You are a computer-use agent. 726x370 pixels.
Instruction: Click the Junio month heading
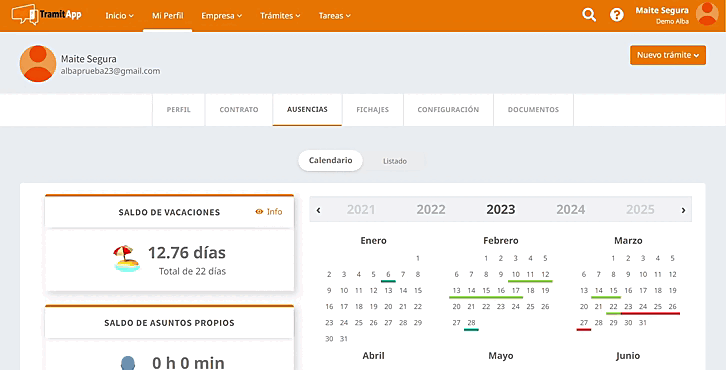coord(628,356)
